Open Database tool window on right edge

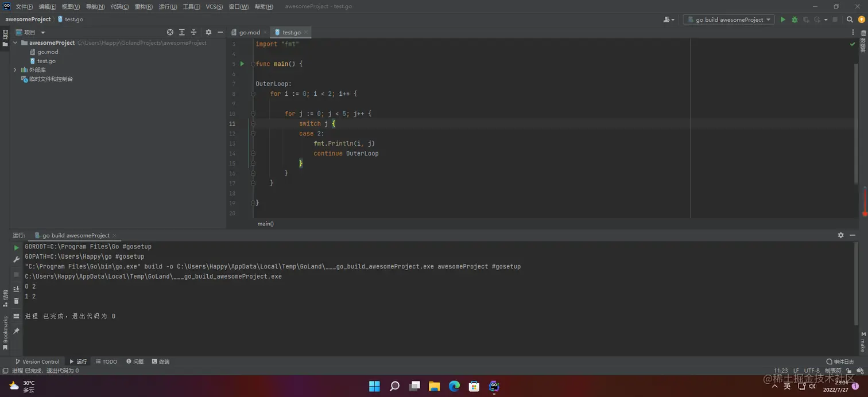[862, 42]
